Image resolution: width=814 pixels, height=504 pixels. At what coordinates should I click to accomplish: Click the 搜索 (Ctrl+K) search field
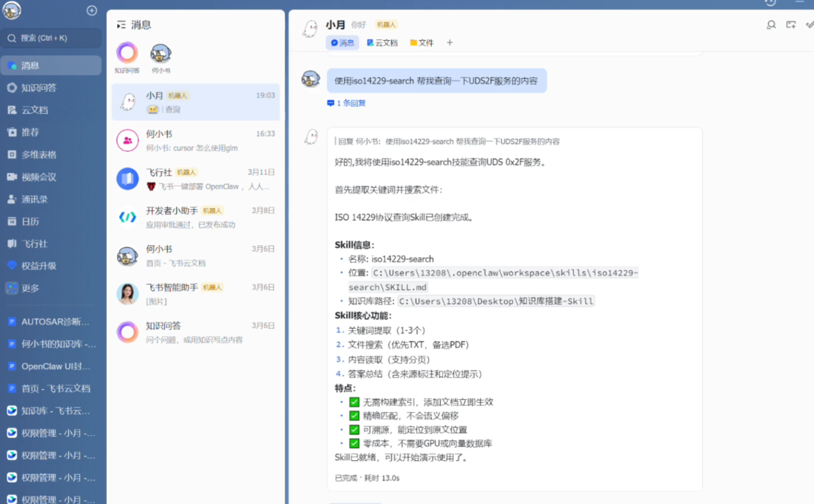tap(51, 37)
